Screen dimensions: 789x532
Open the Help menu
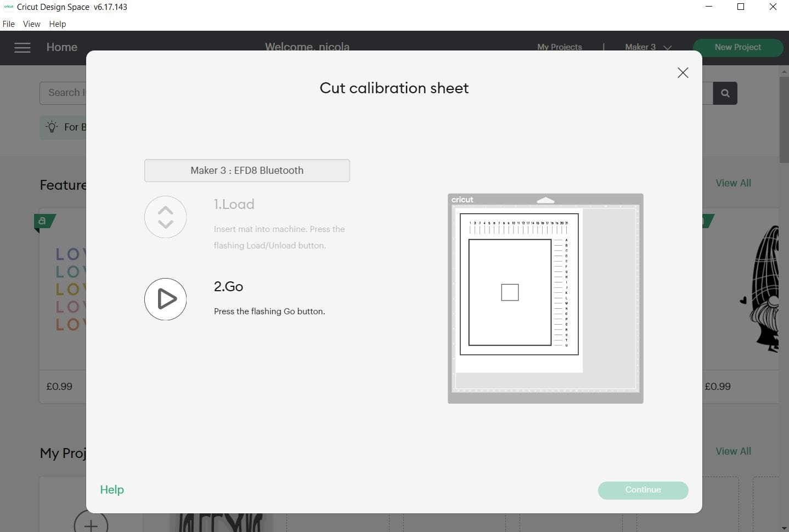click(57, 24)
